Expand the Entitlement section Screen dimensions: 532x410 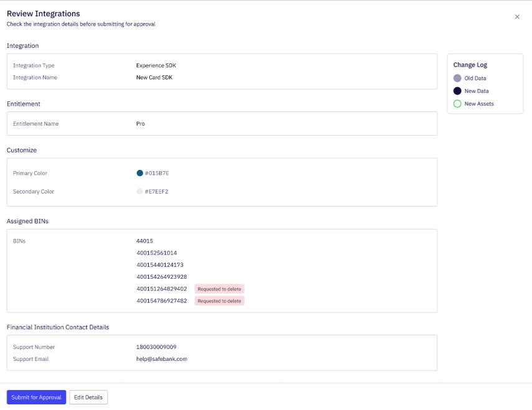coord(22,104)
